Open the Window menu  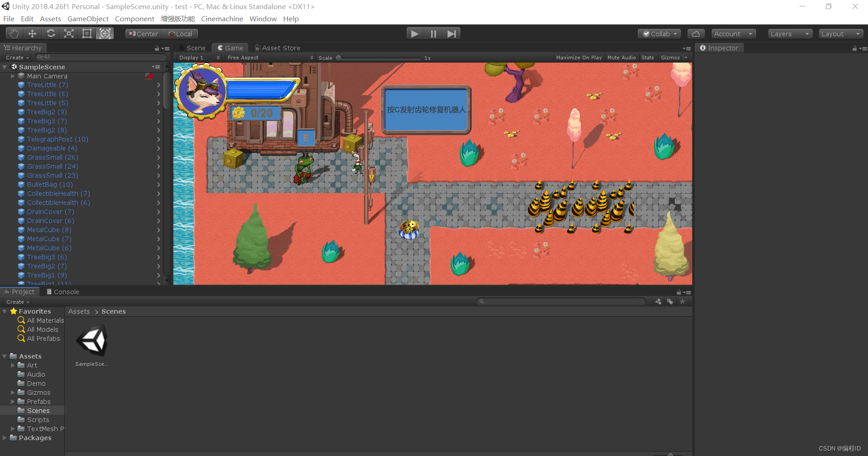(263, 19)
